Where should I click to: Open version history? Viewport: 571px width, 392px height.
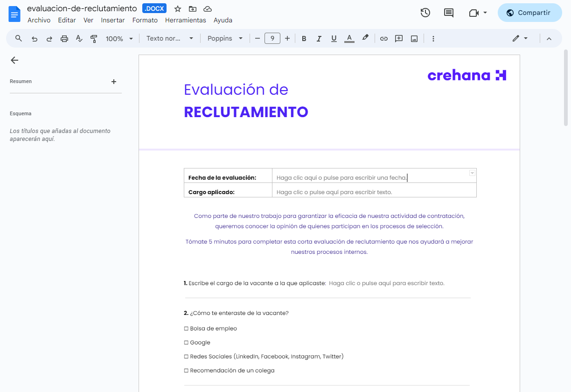[x=425, y=13]
